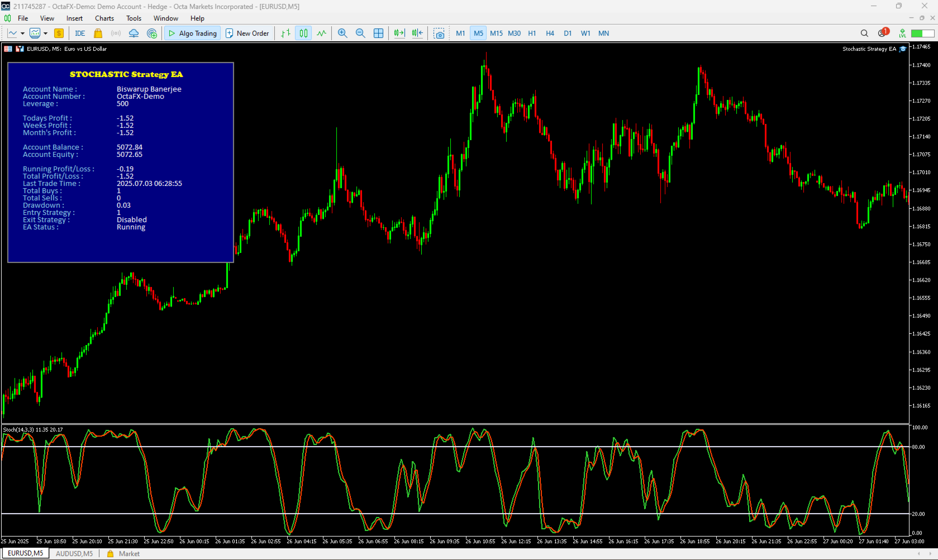This screenshot has width=938, height=560.
Task: Tile chart windows with grid icon
Action: click(378, 33)
